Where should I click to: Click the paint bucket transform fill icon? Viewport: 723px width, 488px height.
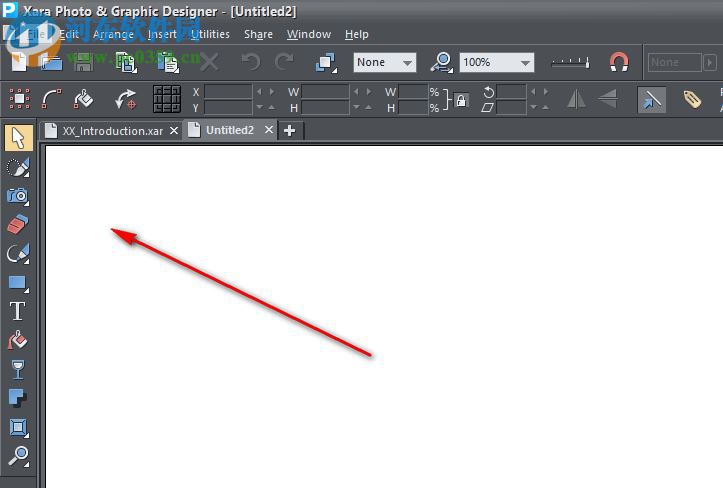tap(83, 99)
